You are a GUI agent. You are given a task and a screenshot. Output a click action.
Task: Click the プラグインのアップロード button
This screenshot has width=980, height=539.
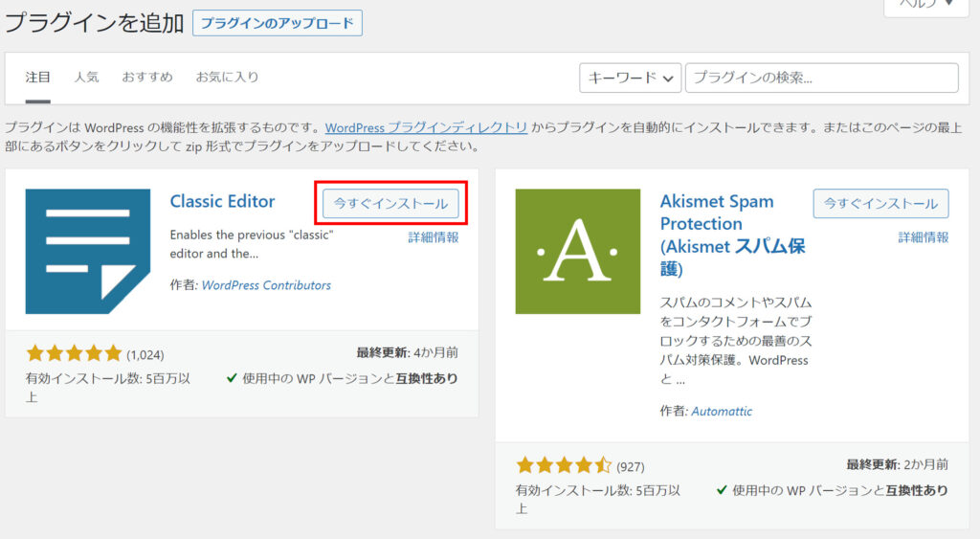click(277, 23)
